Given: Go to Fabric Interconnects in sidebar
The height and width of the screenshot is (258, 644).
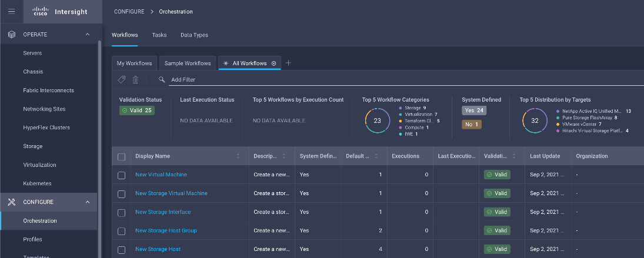Looking at the screenshot, I should pyautogui.click(x=48, y=91).
